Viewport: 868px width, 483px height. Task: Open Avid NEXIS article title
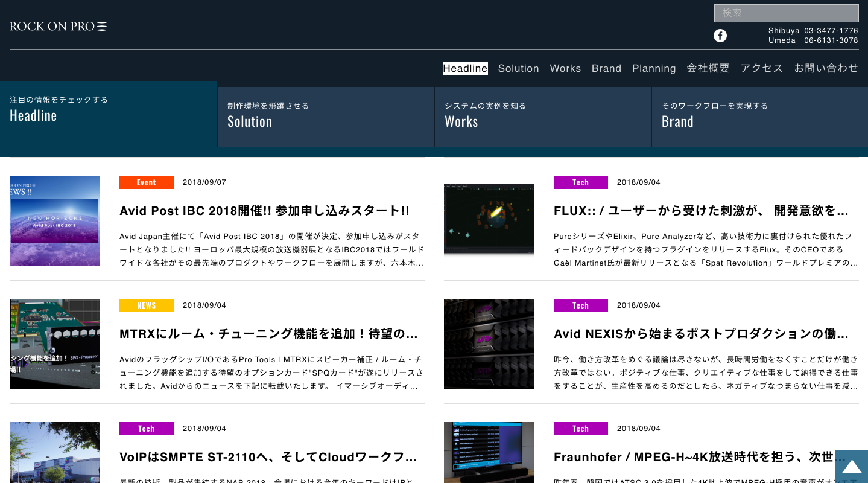(x=702, y=334)
